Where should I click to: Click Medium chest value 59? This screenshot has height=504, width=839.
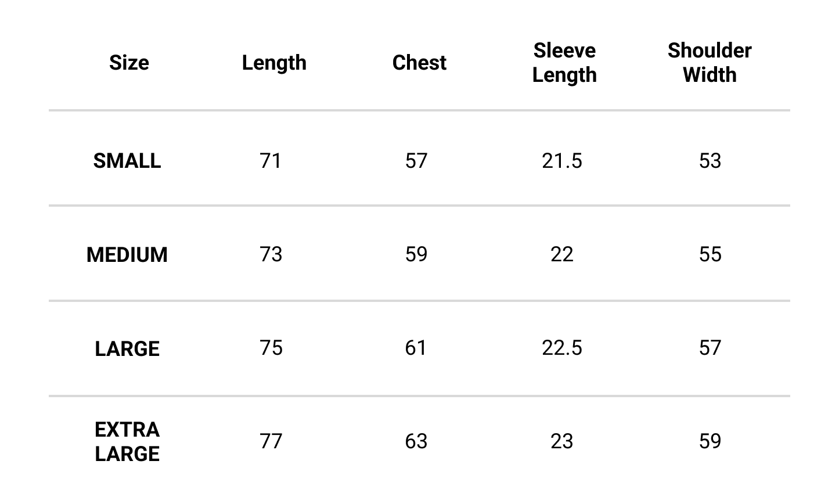point(416,254)
